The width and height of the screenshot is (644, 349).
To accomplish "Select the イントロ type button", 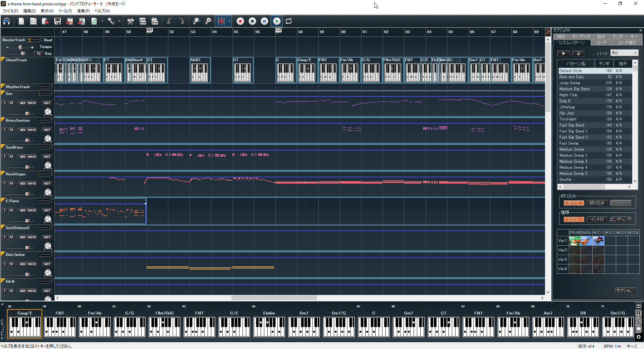I will (597, 219).
